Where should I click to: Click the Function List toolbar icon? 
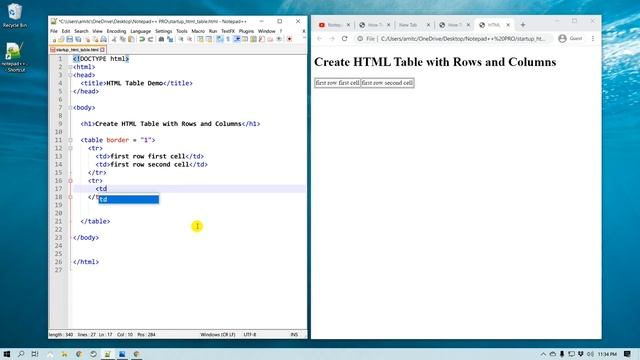point(262,39)
